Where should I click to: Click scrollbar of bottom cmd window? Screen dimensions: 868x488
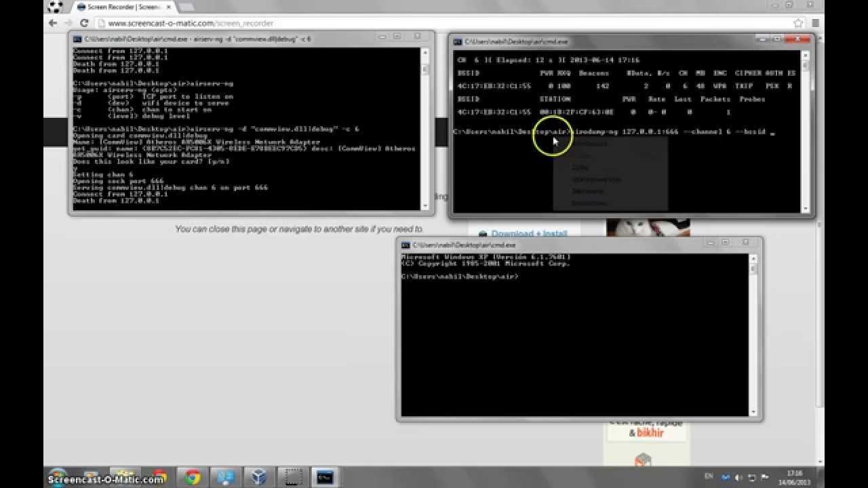pyautogui.click(x=753, y=335)
